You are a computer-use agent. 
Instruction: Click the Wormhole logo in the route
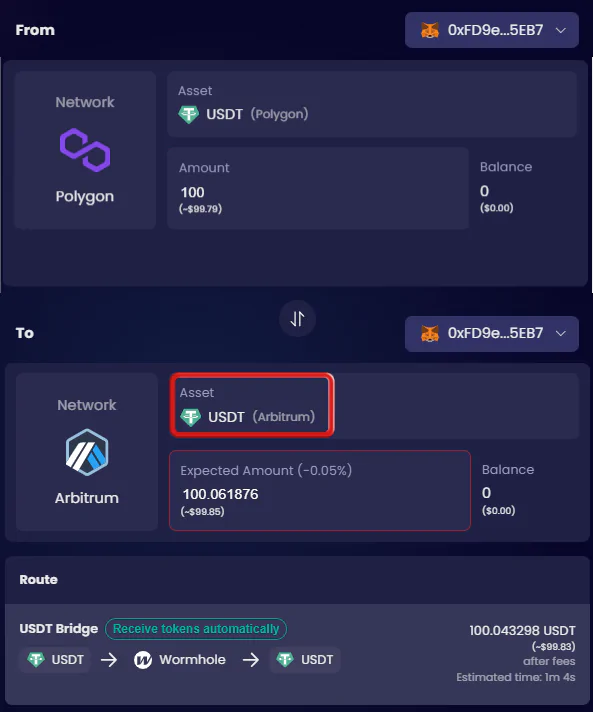(x=143, y=660)
